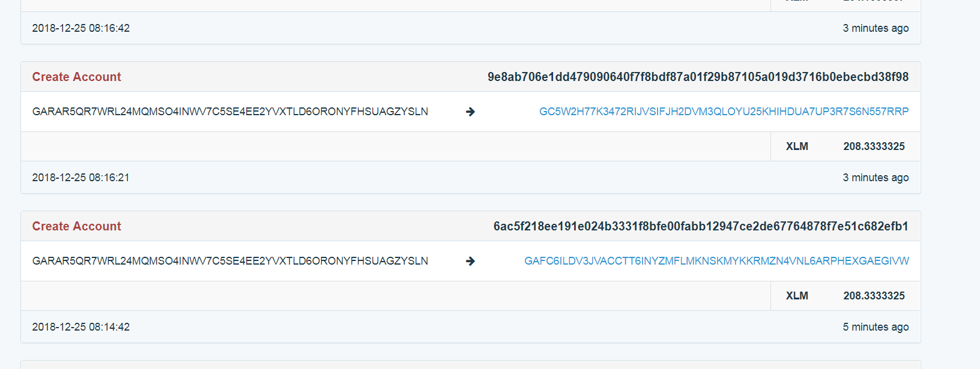
Task: Click the timestamp 2018-12-25 08:14:42
Action: (x=81, y=327)
